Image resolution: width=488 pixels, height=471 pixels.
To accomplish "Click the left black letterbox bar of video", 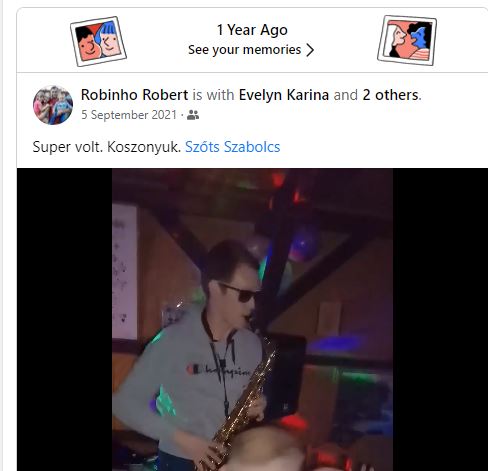I will (64, 319).
